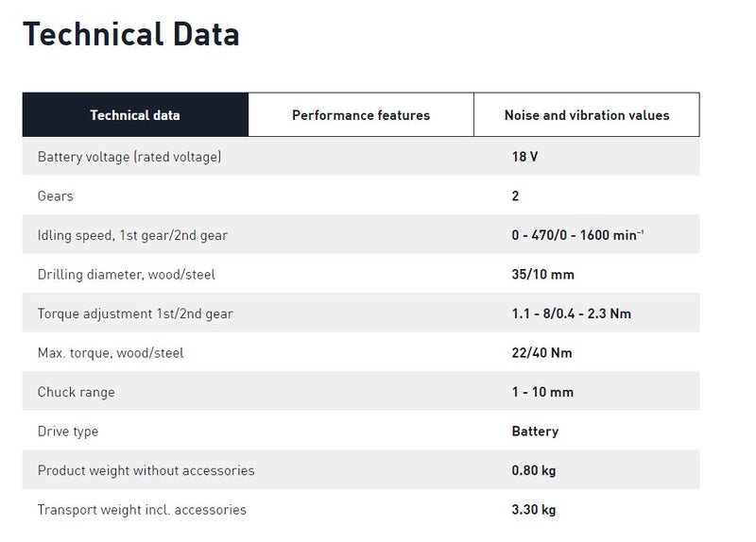756x542 pixels.
Task: Select the 1 - 10 mm chuck value
Action: click(x=543, y=392)
